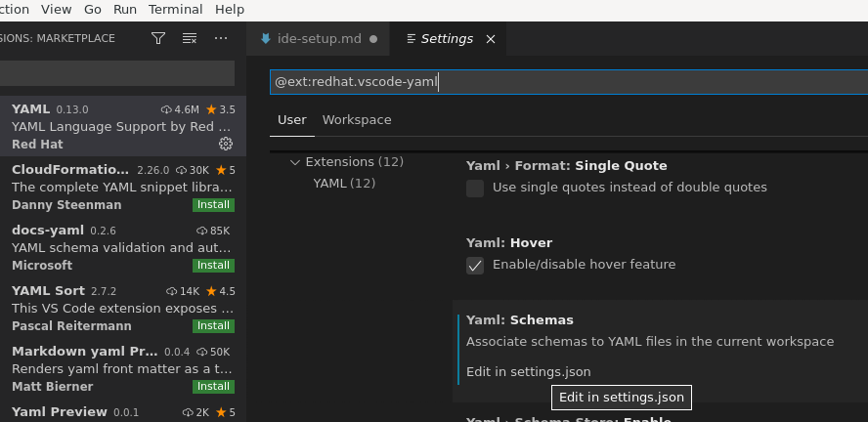Collapse the Extensions (12) tree node
Image resolution: width=868 pixels, height=422 pixels.
(295, 162)
